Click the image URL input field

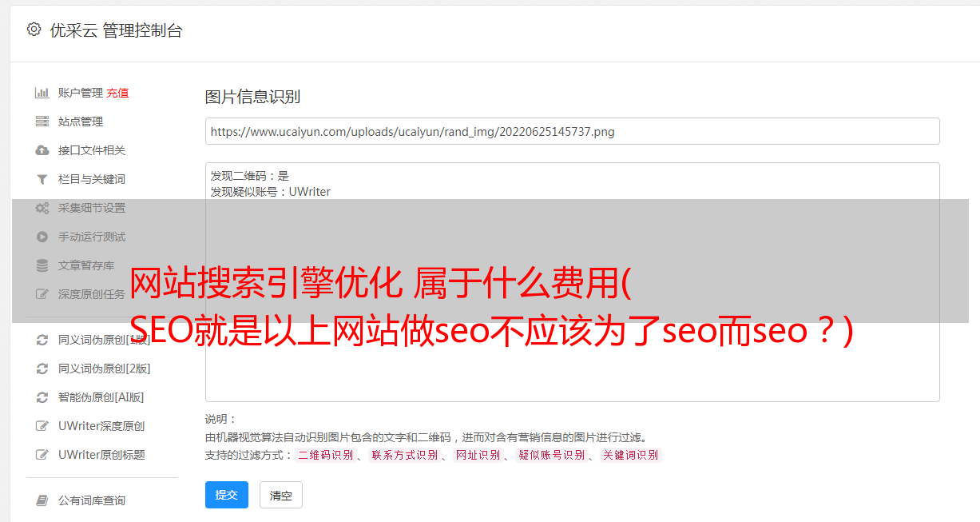pyautogui.click(x=572, y=131)
